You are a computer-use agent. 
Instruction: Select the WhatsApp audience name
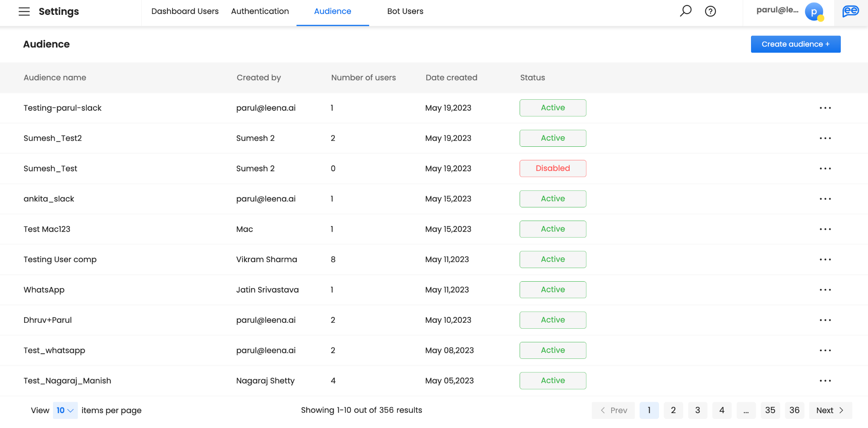pyautogui.click(x=44, y=290)
